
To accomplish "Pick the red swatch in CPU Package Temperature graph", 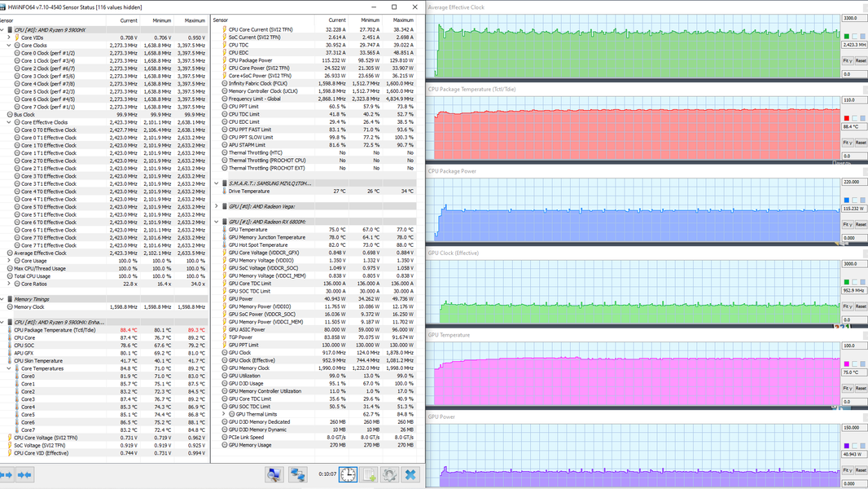I will point(846,118).
